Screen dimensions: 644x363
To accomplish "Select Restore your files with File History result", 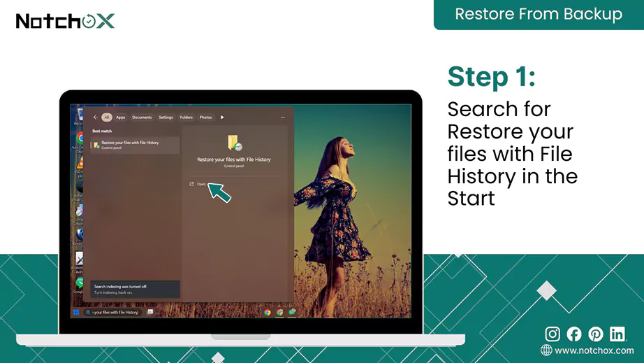I will pos(135,145).
